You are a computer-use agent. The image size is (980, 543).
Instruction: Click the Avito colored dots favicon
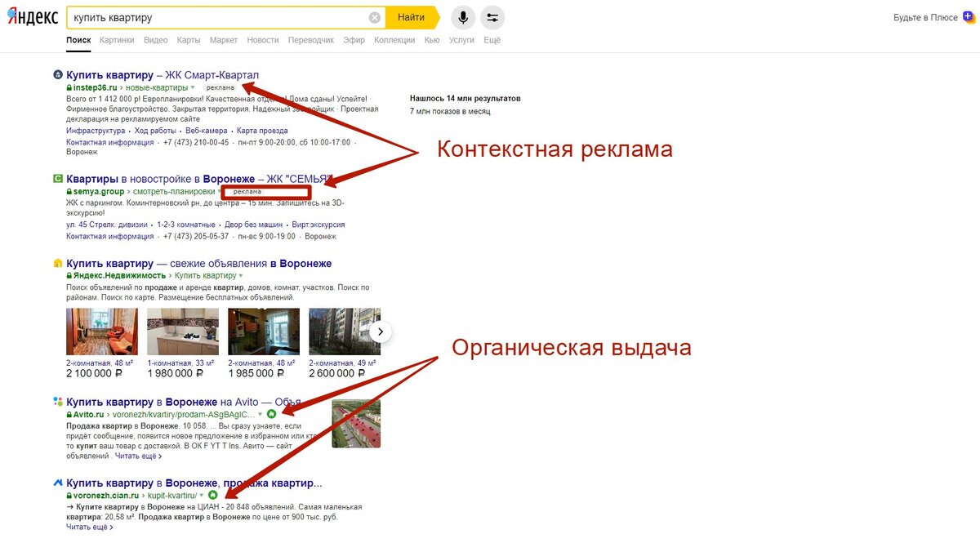(58, 402)
